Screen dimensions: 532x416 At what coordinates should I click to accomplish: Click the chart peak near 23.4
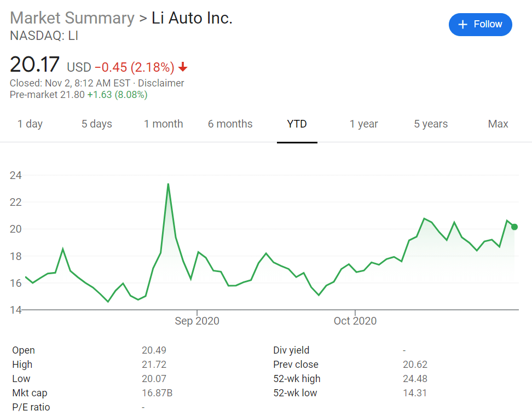[x=168, y=184]
